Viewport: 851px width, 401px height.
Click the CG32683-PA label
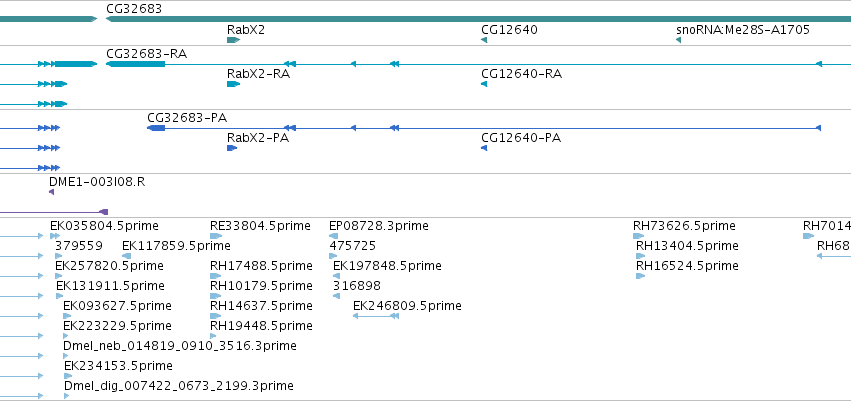coord(187,118)
